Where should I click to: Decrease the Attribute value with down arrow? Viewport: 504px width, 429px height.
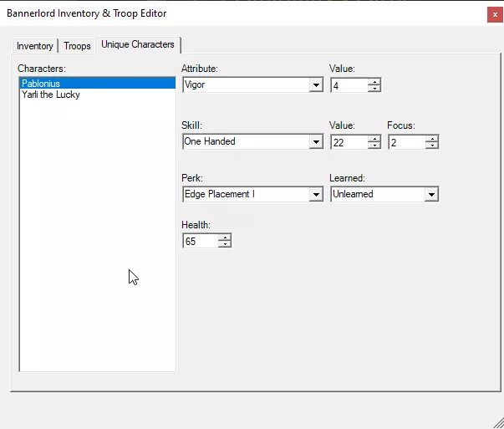[x=374, y=89]
